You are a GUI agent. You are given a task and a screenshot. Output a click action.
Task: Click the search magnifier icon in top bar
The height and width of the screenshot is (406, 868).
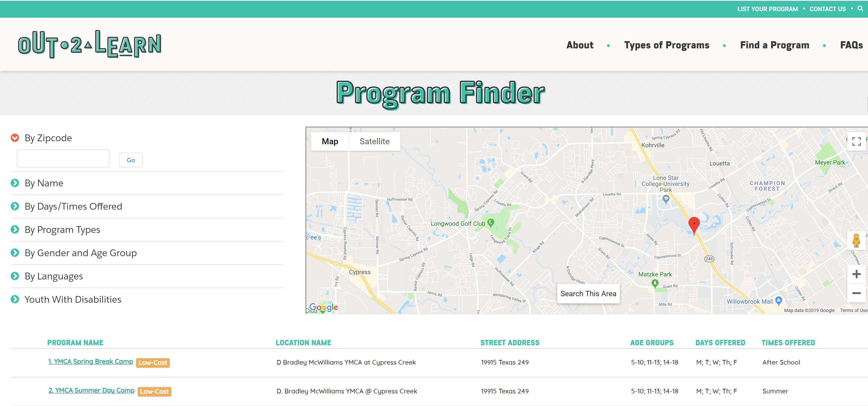coord(860,9)
